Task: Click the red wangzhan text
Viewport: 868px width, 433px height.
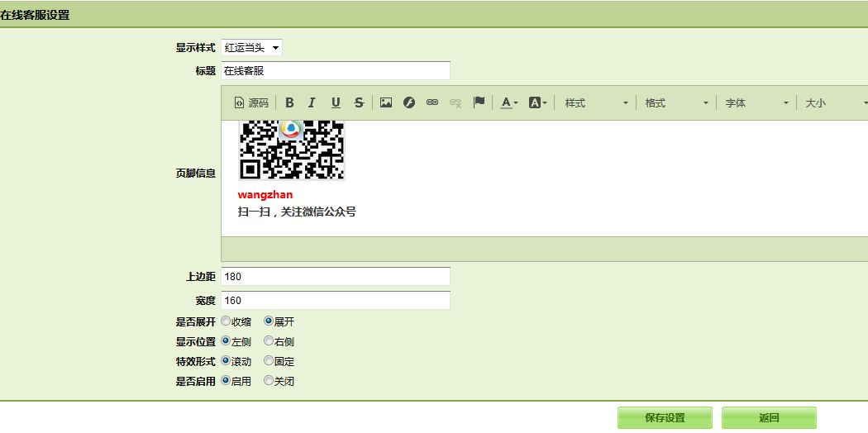Action: point(265,195)
